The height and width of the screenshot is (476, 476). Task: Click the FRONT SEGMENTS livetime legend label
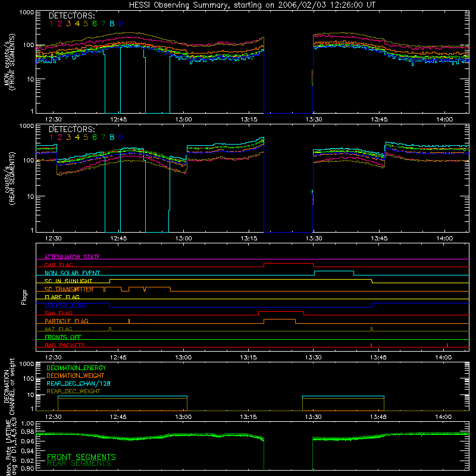tap(82, 457)
